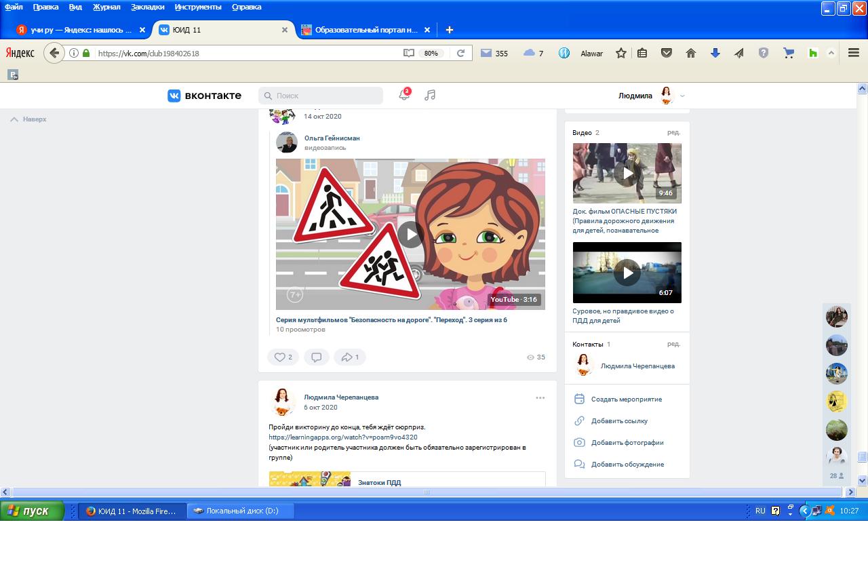Open the Pocket icon in toolbar
The height and width of the screenshot is (588, 868).
pyautogui.click(x=667, y=53)
